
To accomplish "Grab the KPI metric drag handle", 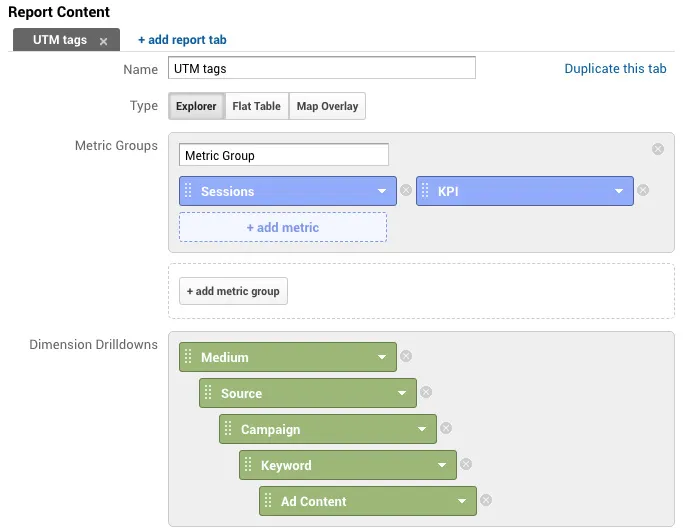I will point(425,190).
